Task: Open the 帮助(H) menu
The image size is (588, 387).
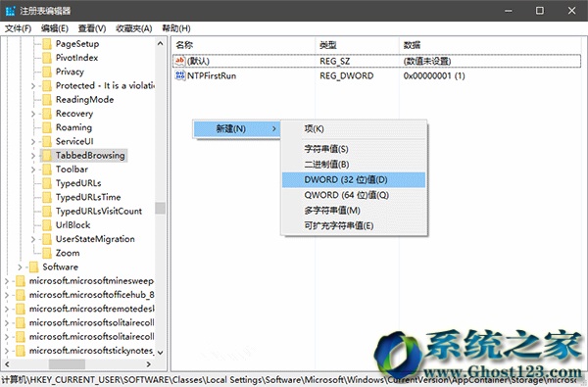Action: [175, 28]
